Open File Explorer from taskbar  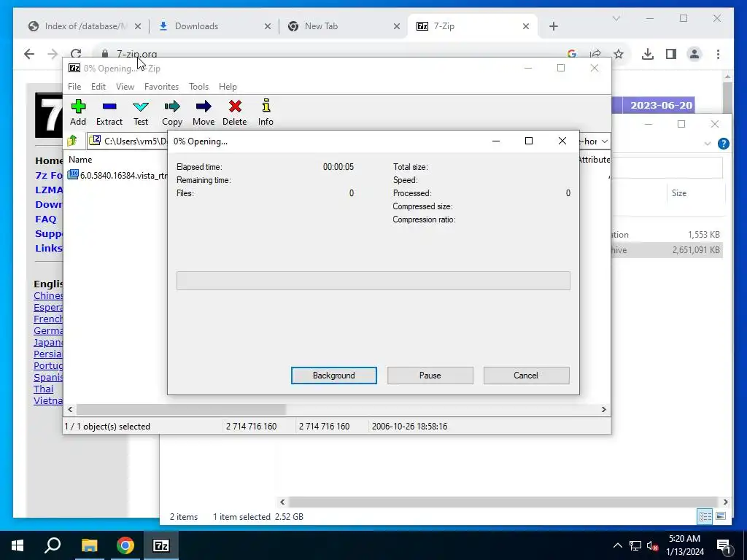click(x=89, y=545)
